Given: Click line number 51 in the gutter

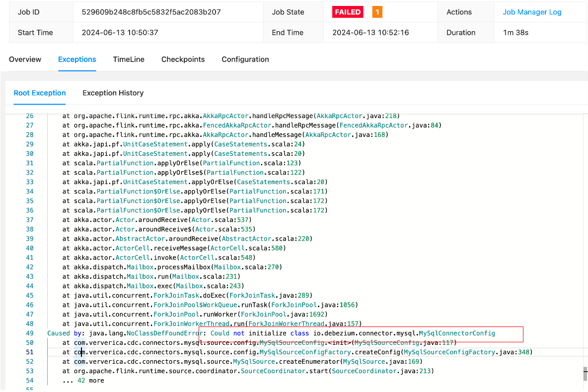Looking at the screenshot, I should tap(30, 352).
